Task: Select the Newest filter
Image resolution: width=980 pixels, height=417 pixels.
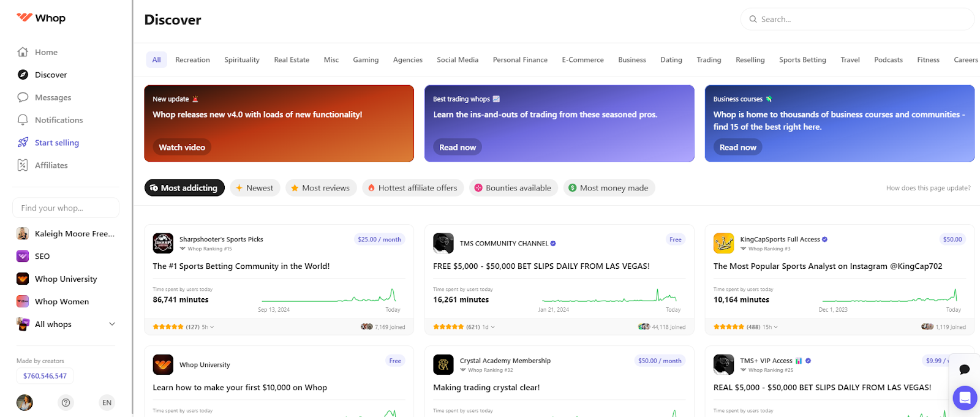Action: (x=255, y=188)
